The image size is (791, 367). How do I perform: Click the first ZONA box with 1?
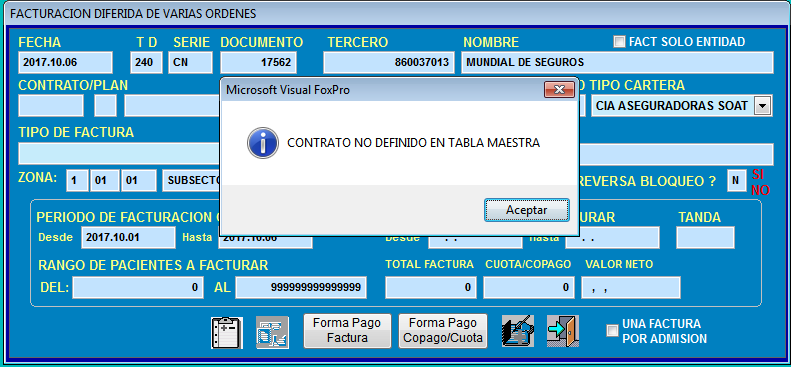(77, 180)
